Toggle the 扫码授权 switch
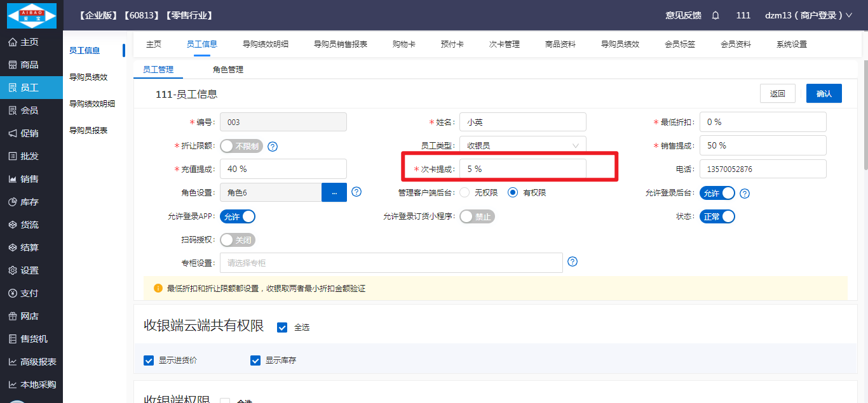Image resolution: width=868 pixels, height=403 pixels. [x=238, y=240]
